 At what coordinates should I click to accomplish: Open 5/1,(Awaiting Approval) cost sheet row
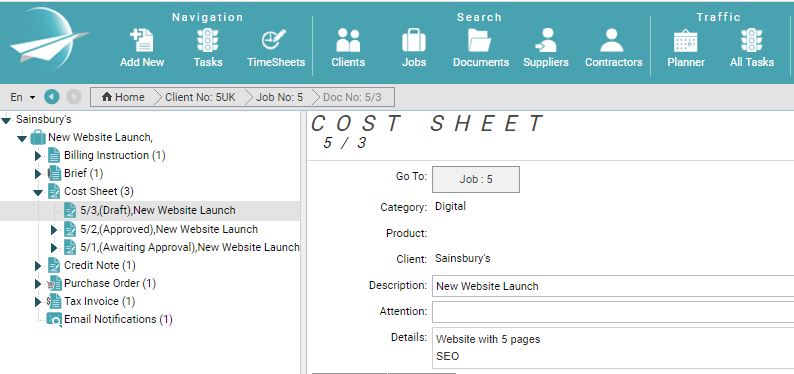tap(190, 247)
